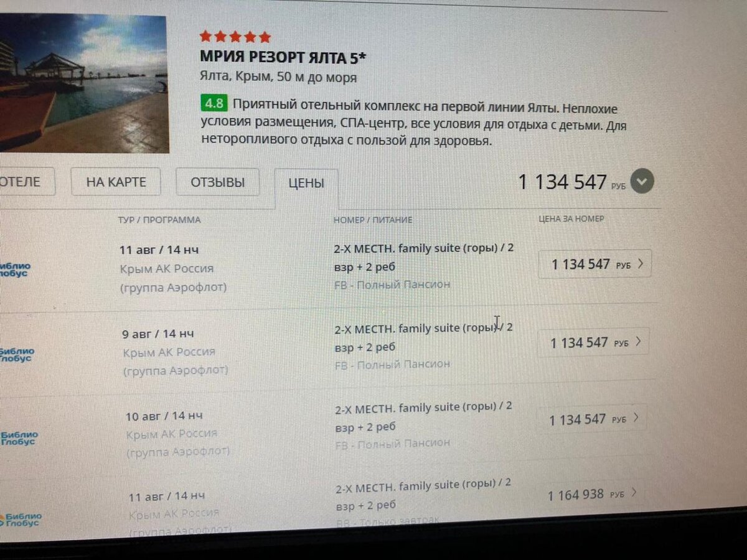Click Библио Глобус logo in first row
Image resolution: width=747 pixels, height=560 pixels.
(15, 269)
